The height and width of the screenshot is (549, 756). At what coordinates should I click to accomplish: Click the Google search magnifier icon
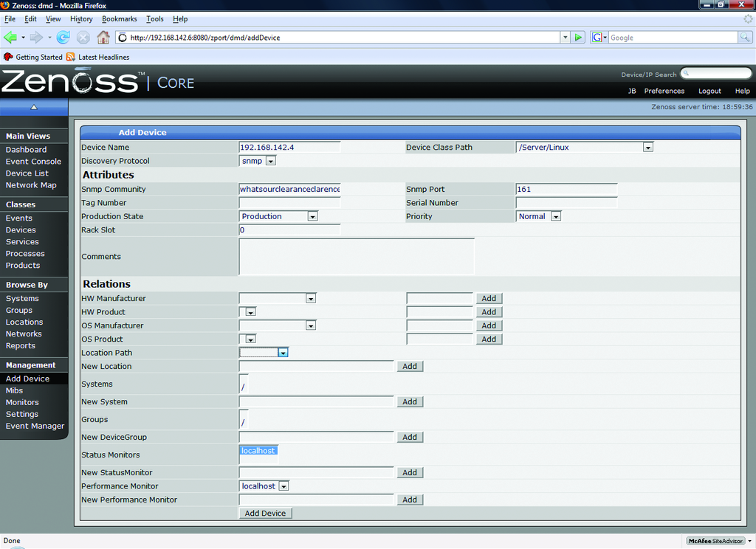pyautogui.click(x=746, y=37)
